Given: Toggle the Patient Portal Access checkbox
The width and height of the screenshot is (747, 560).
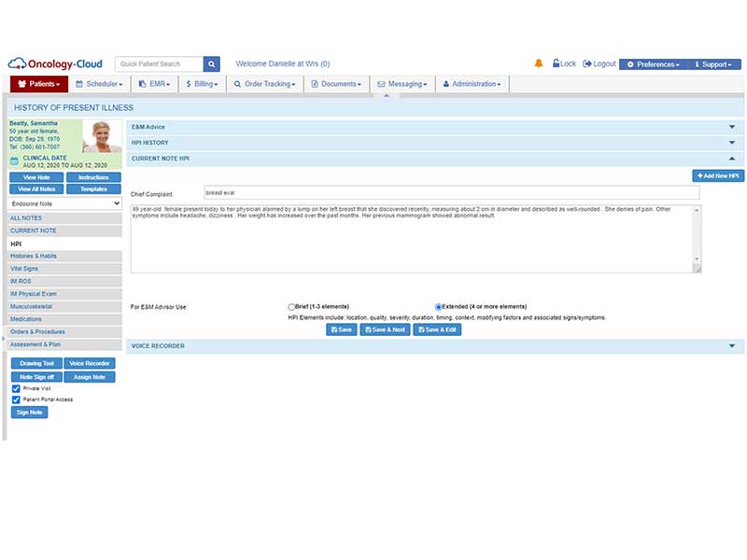Looking at the screenshot, I should [16, 399].
